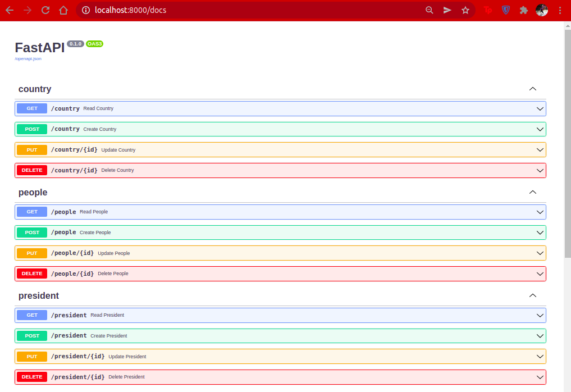Go back using the browser back arrow
The image size is (571, 392).
[10, 10]
